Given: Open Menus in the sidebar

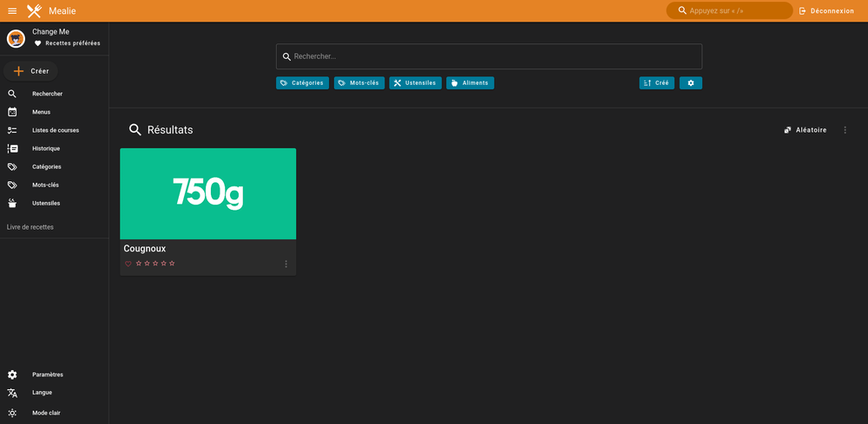Looking at the screenshot, I should coord(41,112).
